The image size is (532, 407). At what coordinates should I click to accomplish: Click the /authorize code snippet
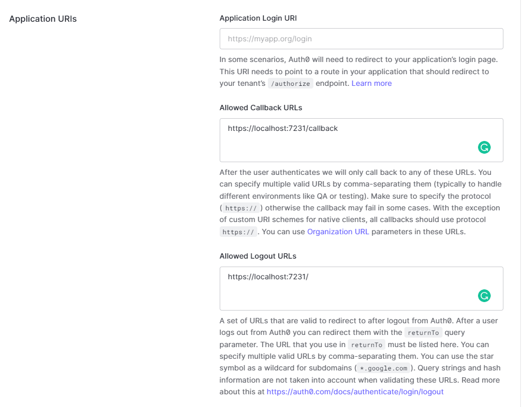[x=291, y=83]
